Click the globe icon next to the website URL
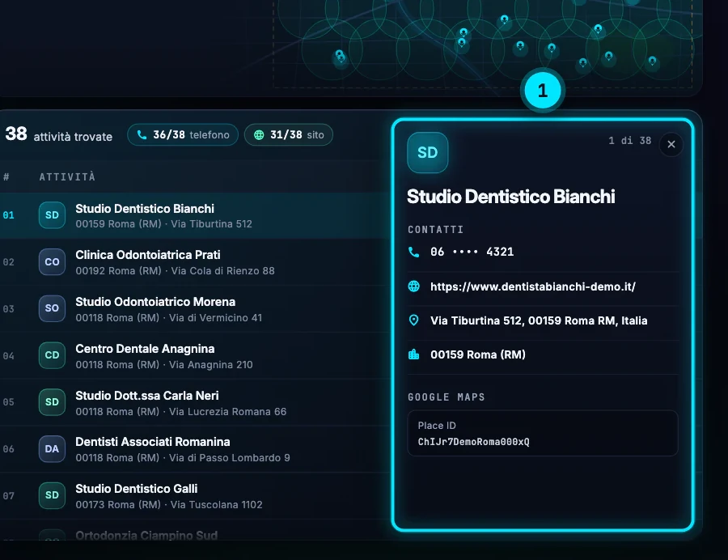The width and height of the screenshot is (728, 560). (x=413, y=286)
